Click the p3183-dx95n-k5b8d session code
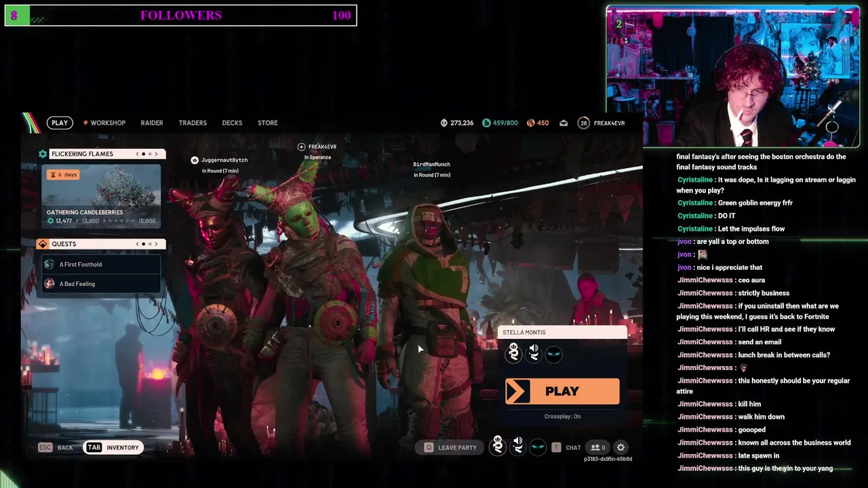This screenshot has width=868, height=488. (608, 459)
